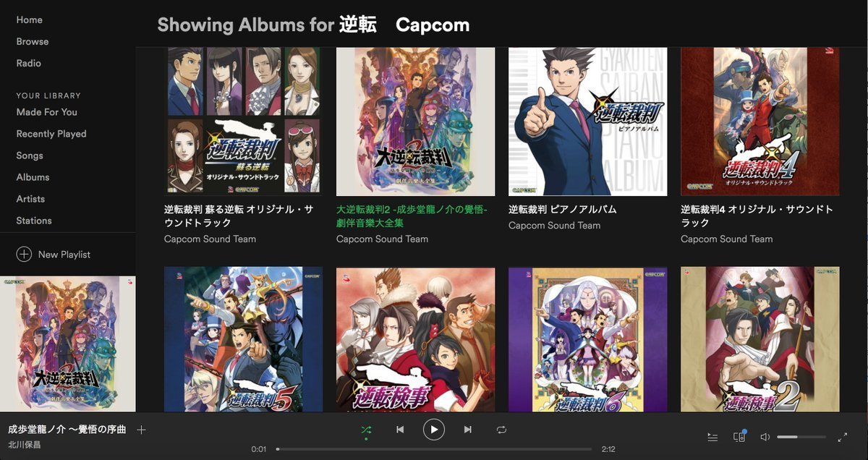Open now playing cover art in sidebar
This screenshot has height=460, width=868.
tap(68, 344)
